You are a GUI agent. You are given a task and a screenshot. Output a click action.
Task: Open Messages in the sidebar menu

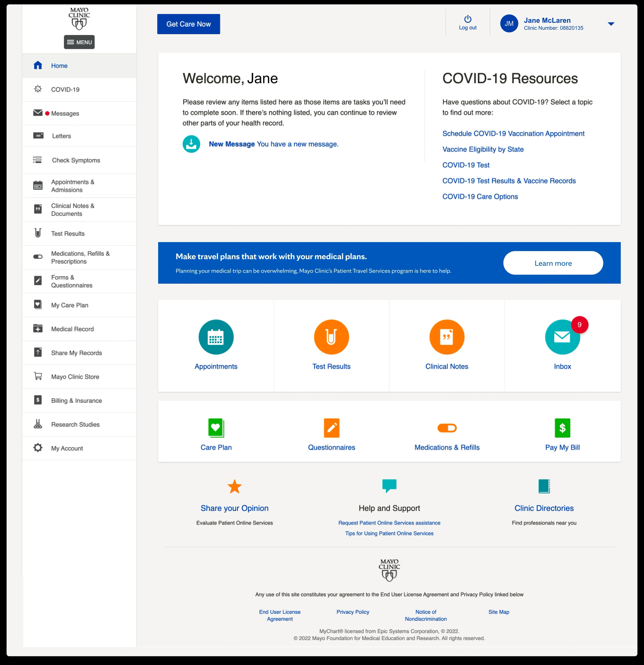tap(79, 113)
